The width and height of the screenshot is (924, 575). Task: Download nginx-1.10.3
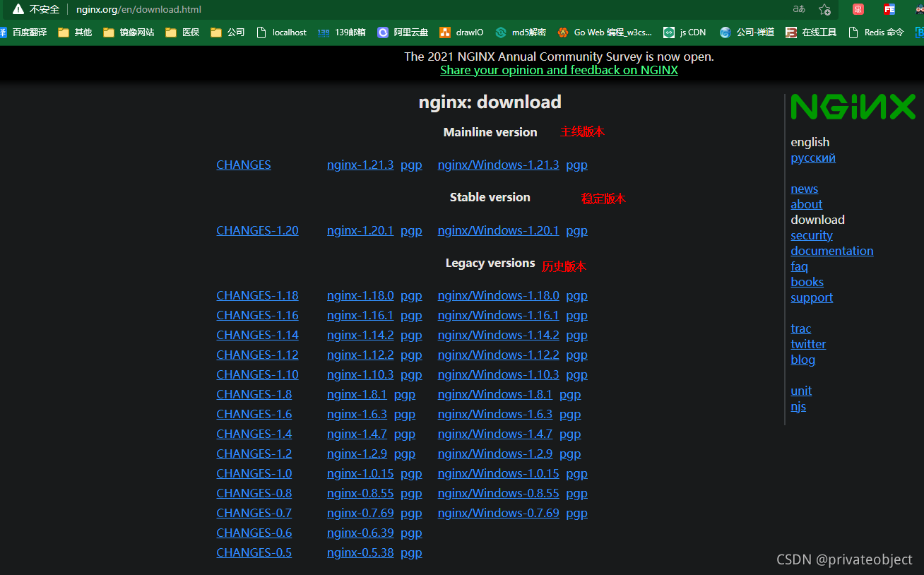click(x=360, y=374)
